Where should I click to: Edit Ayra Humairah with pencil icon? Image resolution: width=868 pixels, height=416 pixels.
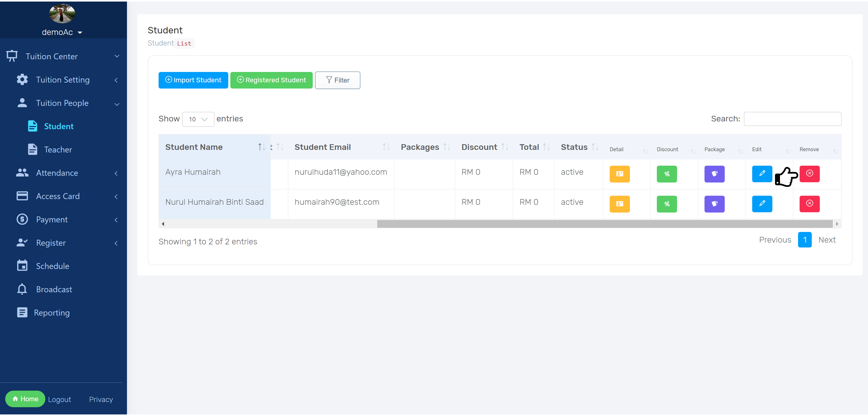coord(762,174)
